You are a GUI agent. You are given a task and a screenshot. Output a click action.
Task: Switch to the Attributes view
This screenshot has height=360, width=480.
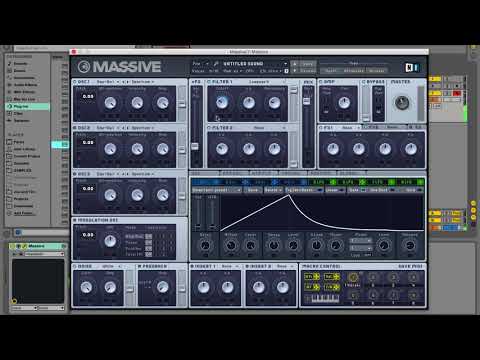click(x=353, y=71)
